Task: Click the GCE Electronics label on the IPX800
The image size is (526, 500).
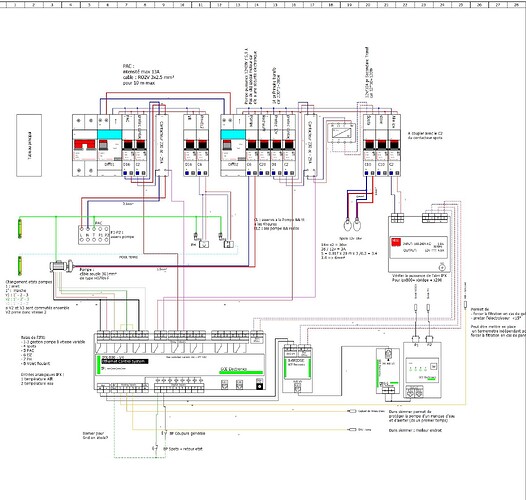Action: click(233, 369)
